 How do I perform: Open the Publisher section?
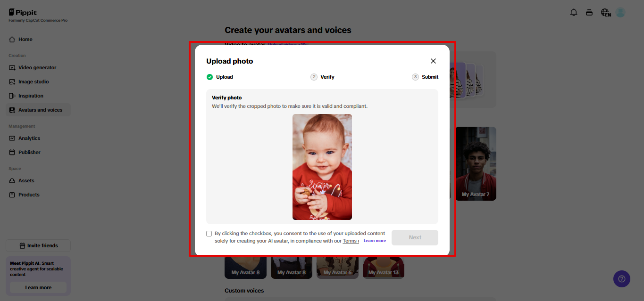click(29, 152)
